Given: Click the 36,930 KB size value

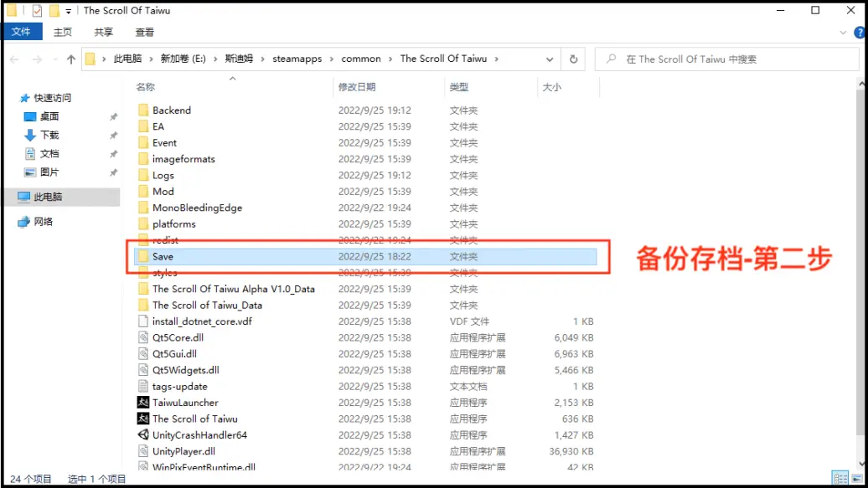Looking at the screenshot, I should (x=571, y=451).
